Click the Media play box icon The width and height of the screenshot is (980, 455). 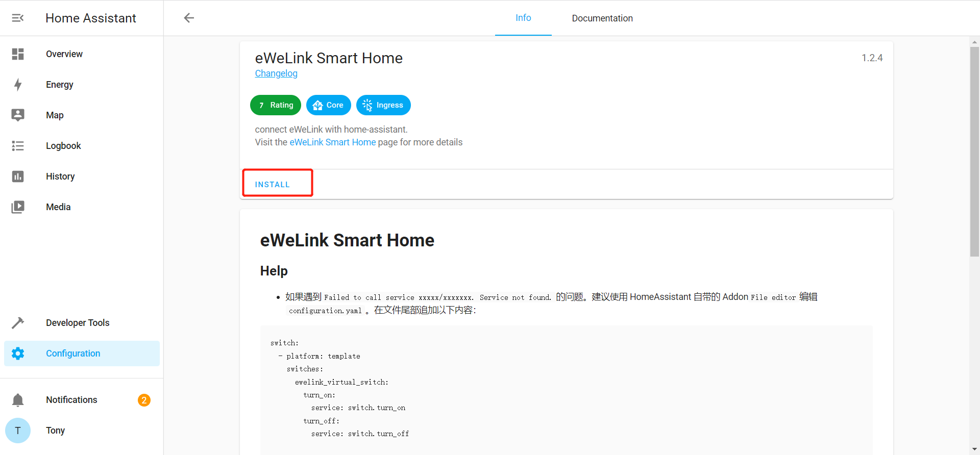click(18, 207)
